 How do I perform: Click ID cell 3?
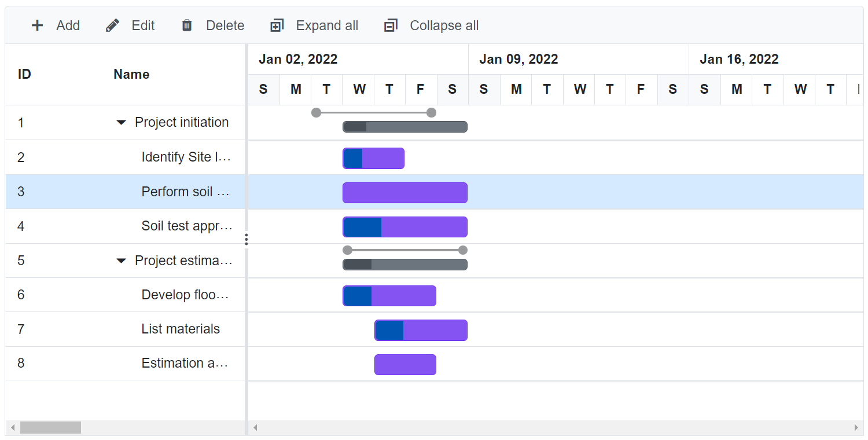pyautogui.click(x=21, y=192)
